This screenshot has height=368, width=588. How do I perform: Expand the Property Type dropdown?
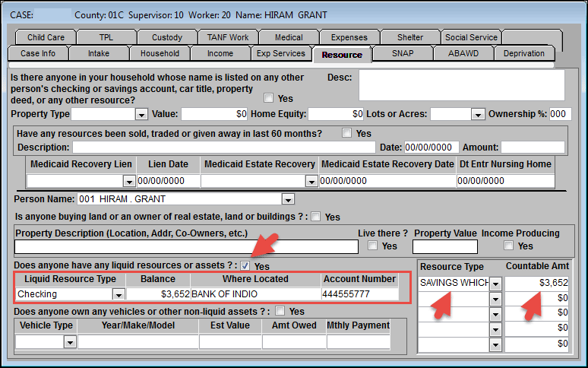(x=141, y=114)
